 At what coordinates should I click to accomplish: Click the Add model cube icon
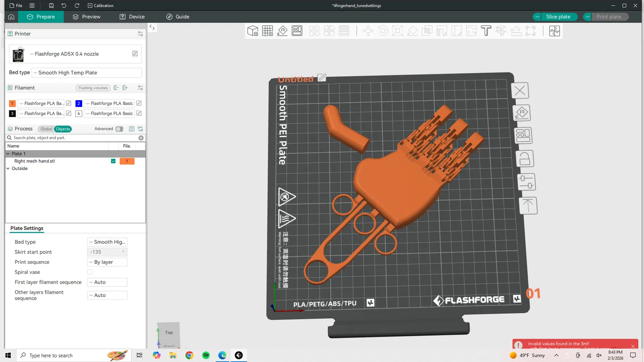pyautogui.click(x=252, y=31)
